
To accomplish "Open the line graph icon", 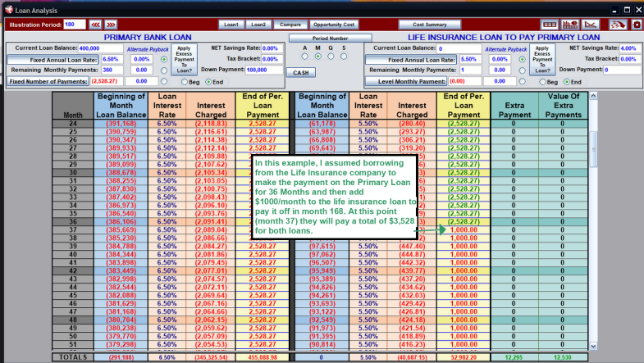I will pyautogui.click(x=591, y=25).
